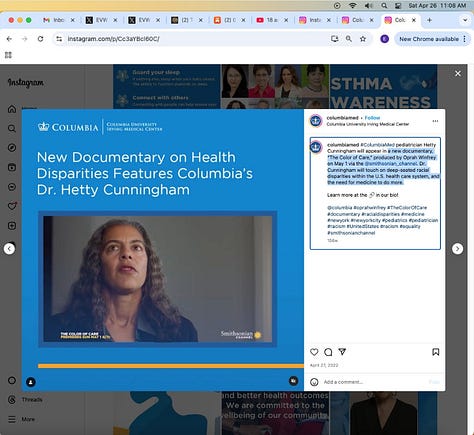
Task: Open columbiamed avatar in post header
Action: tap(316, 121)
